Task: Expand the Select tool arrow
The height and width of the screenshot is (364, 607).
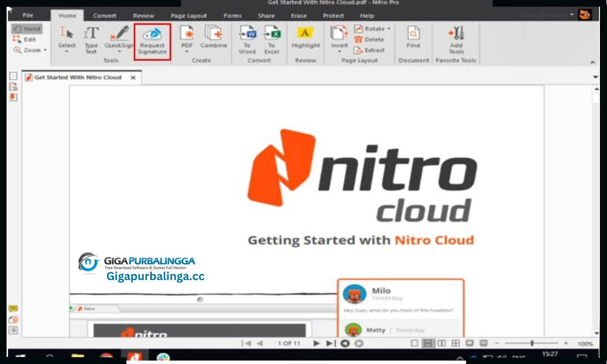Action: tap(67, 52)
